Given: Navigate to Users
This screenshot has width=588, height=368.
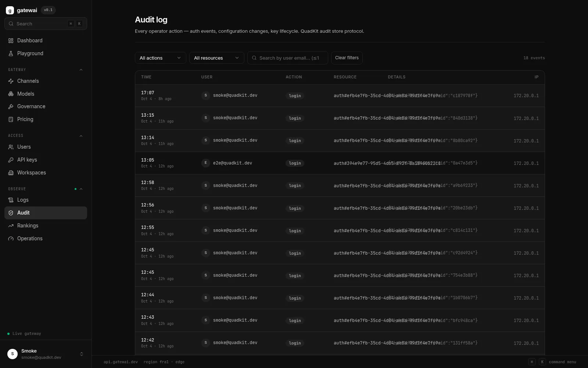Looking at the screenshot, I should [x=46, y=147].
